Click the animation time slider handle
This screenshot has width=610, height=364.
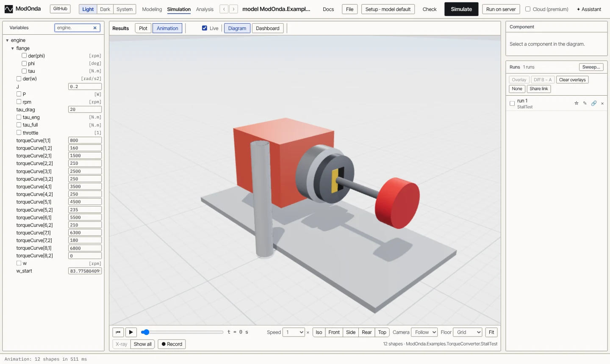145,332
